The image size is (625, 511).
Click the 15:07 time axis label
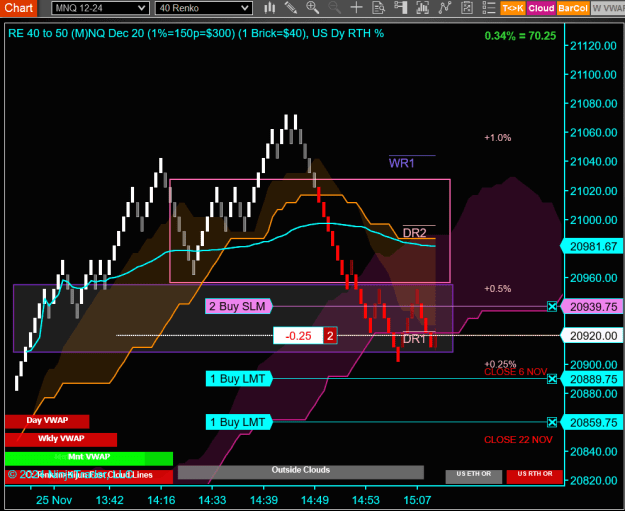[417, 500]
